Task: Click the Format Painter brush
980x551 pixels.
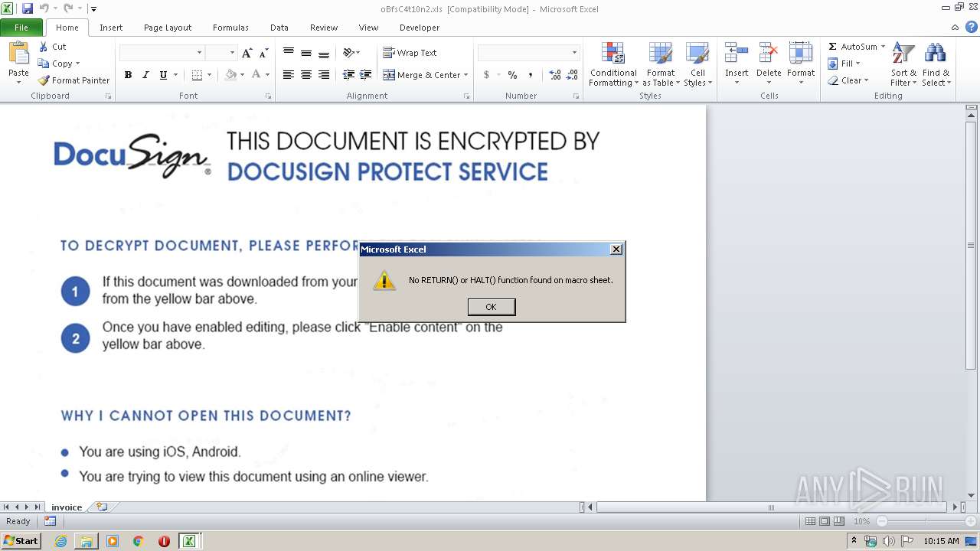Action: [44, 80]
